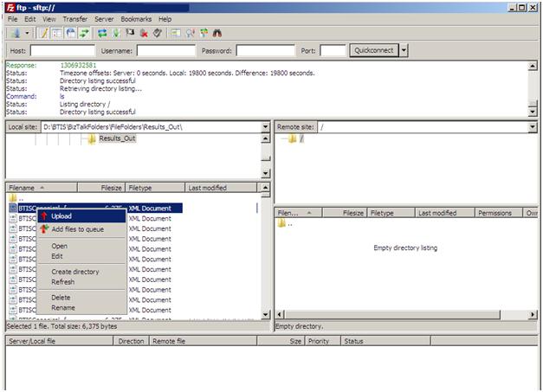Toggle message log display toolbar icon

click(x=45, y=33)
